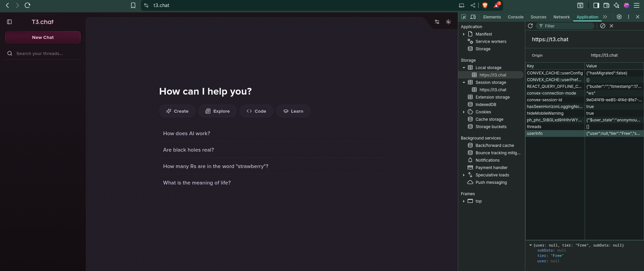Expand Speculative loads item
The width and height of the screenshot is (644, 271).
pos(464,175)
